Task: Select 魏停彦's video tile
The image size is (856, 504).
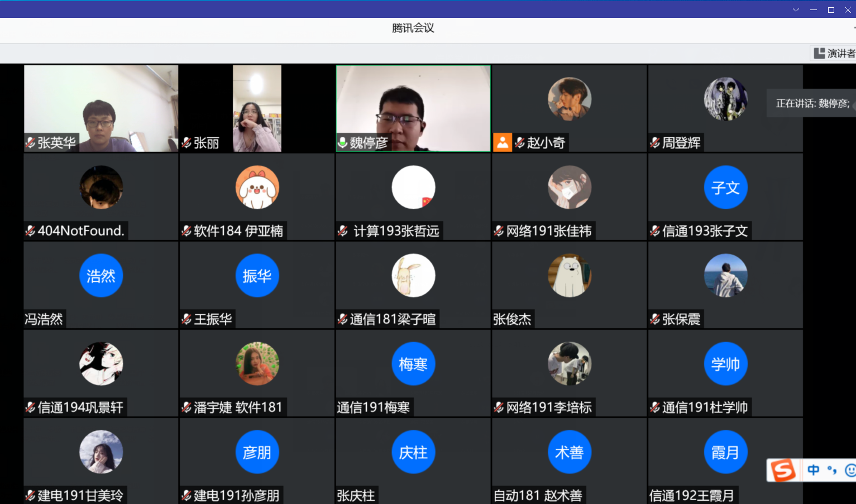Action: click(413, 106)
